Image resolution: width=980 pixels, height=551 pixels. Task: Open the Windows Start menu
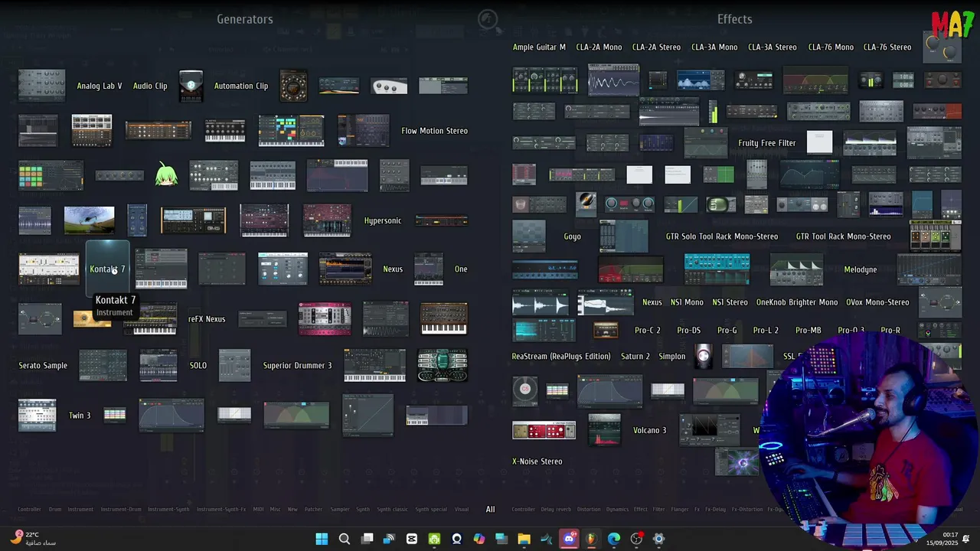pyautogui.click(x=322, y=539)
